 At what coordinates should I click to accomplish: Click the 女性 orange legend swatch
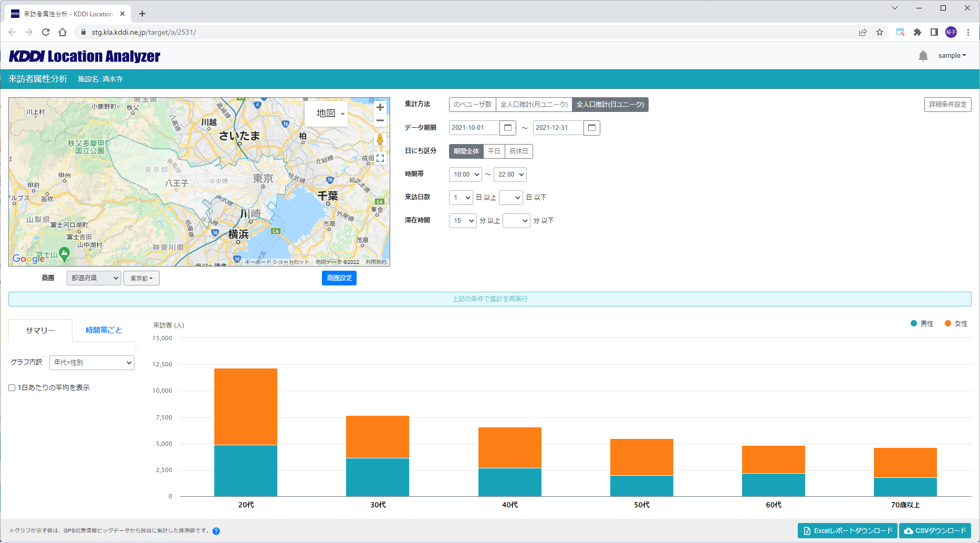pyautogui.click(x=948, y=324)
